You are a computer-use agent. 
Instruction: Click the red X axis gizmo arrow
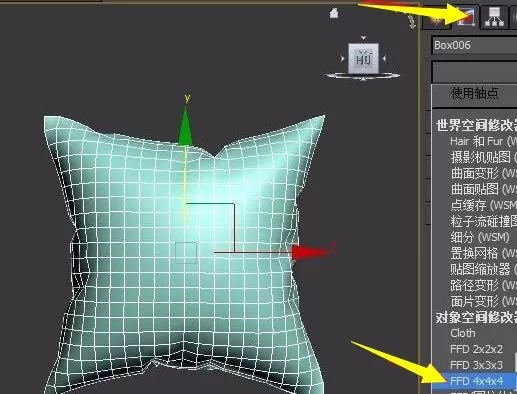tap(313, 252)
